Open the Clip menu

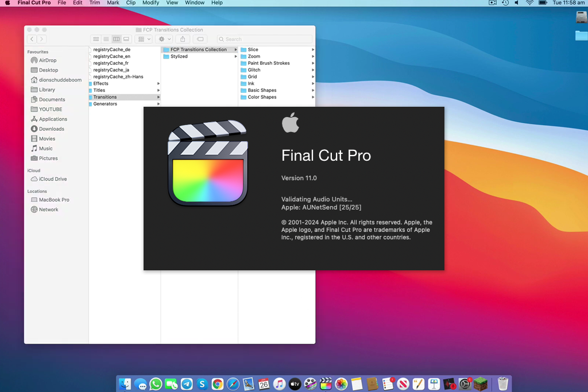tap(130, 3)
